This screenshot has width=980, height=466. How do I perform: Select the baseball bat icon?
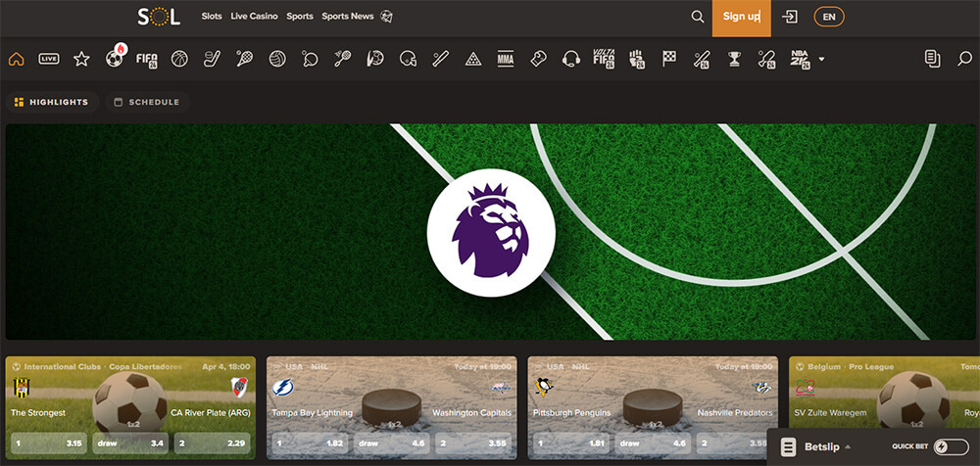coord(440,60)
